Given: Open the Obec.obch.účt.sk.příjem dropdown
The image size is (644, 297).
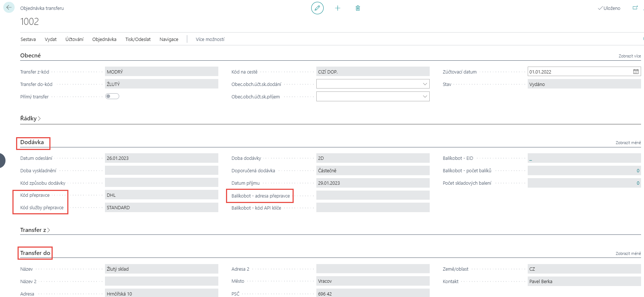Looking at the screenshot, I should pyautogui.click(x=425, y=97).
